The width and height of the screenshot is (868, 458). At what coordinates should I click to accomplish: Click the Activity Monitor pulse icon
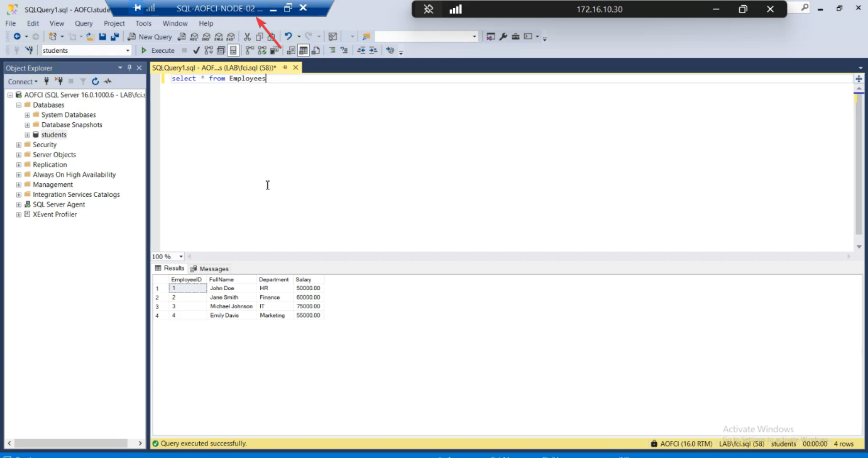tap(108, 81)
